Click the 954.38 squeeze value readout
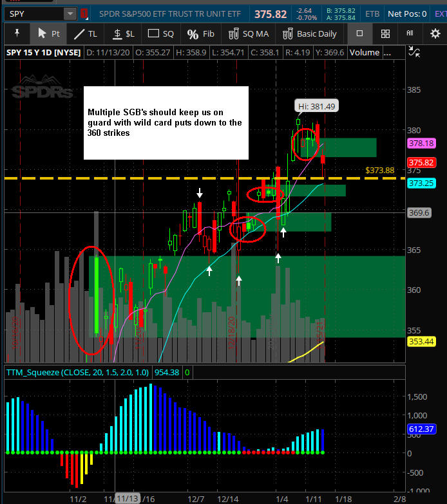 (167, 372)
